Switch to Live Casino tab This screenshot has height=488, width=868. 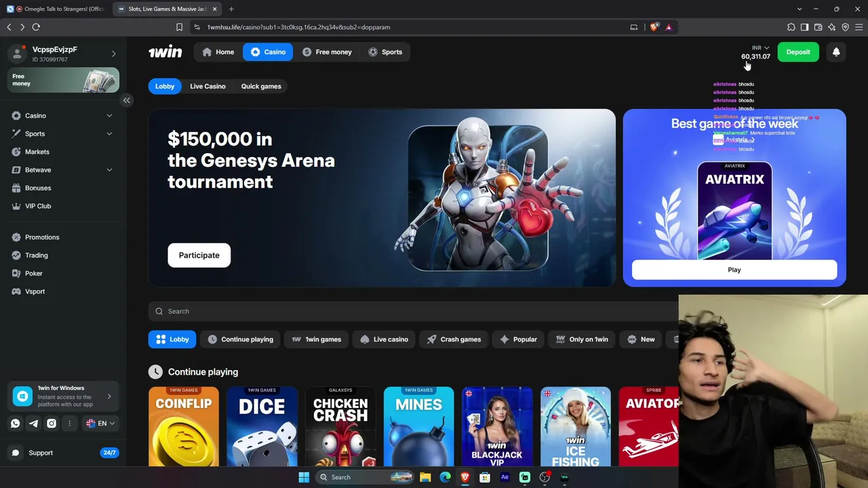[x=208, y=86]
